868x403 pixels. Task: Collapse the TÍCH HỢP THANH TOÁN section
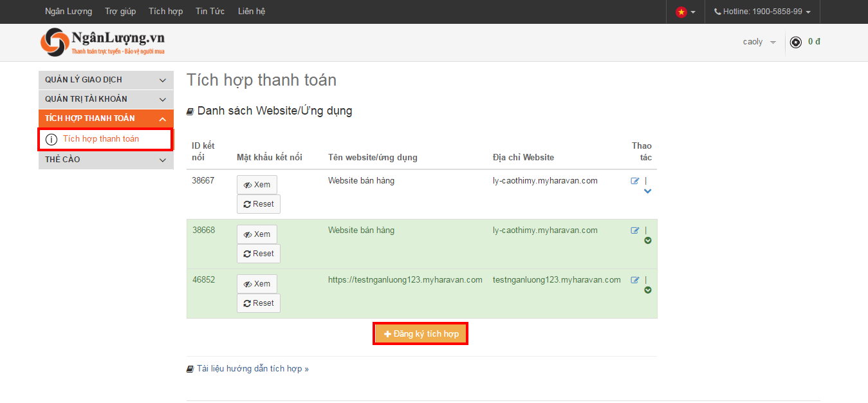[106, 118]
